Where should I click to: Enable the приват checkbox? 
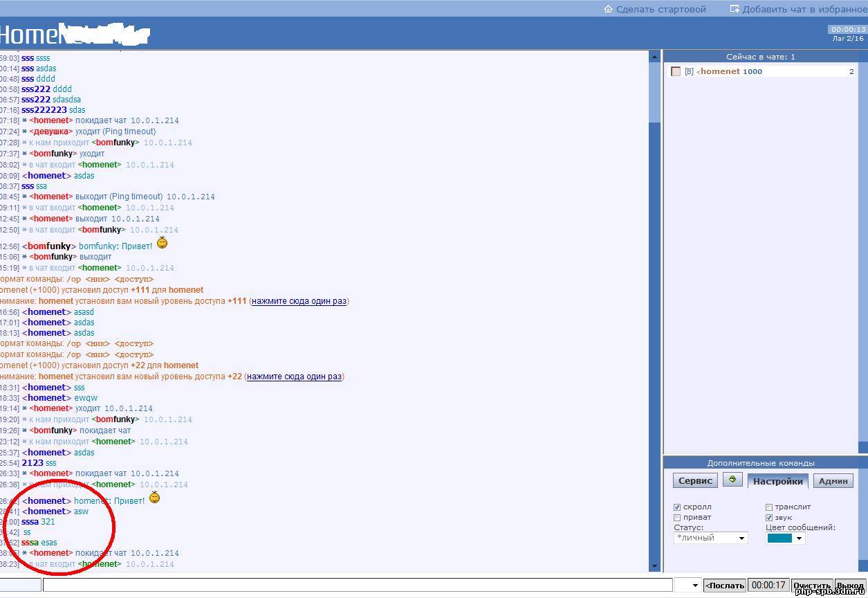click(677, 518)
